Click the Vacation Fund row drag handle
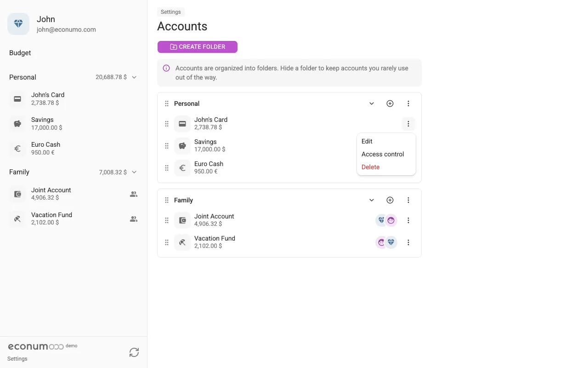Image resolution: width=588 pixels, height=368 pixels. point(167,242)
